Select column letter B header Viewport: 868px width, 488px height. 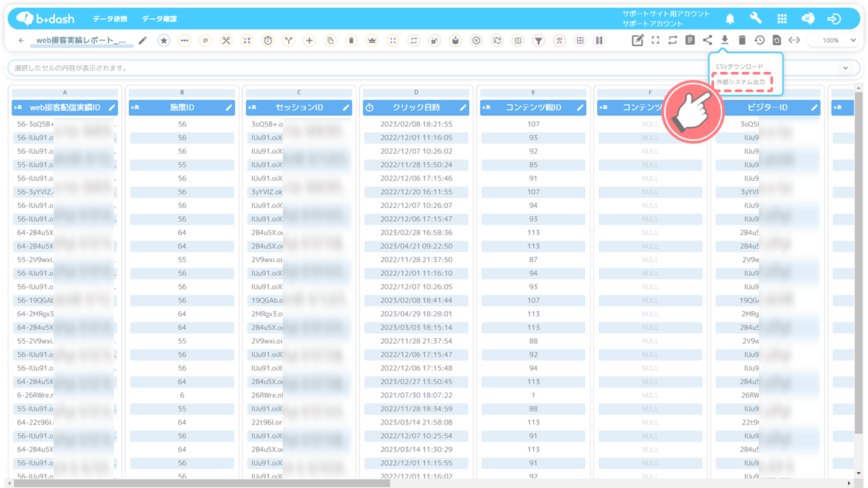[x=182, y=93]
